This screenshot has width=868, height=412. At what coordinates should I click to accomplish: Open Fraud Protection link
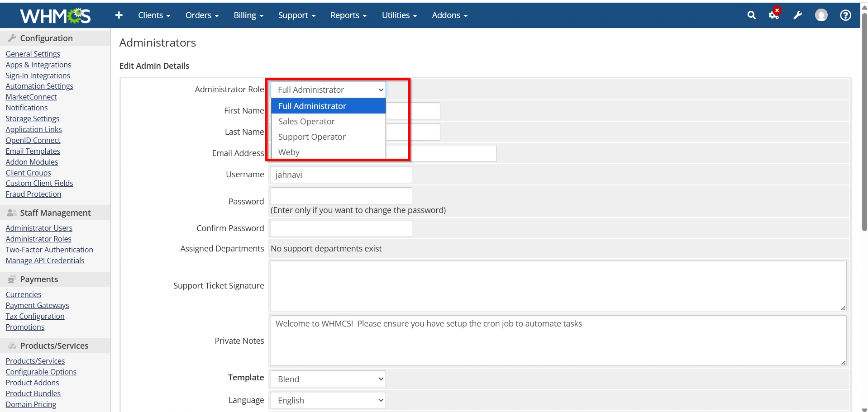(x=33, y=194)
